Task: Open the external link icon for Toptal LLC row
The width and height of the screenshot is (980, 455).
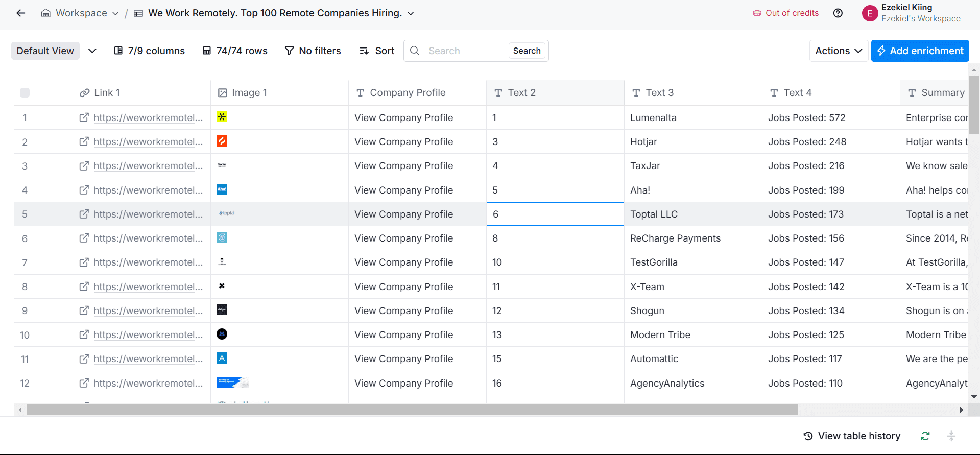Action: click(x=84, y=214)
